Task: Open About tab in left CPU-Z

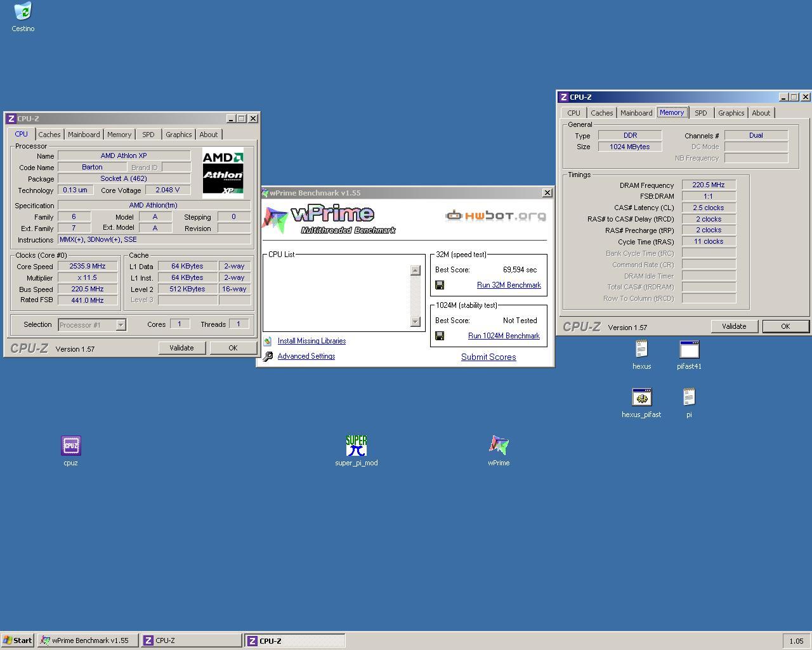Action: 209,135
